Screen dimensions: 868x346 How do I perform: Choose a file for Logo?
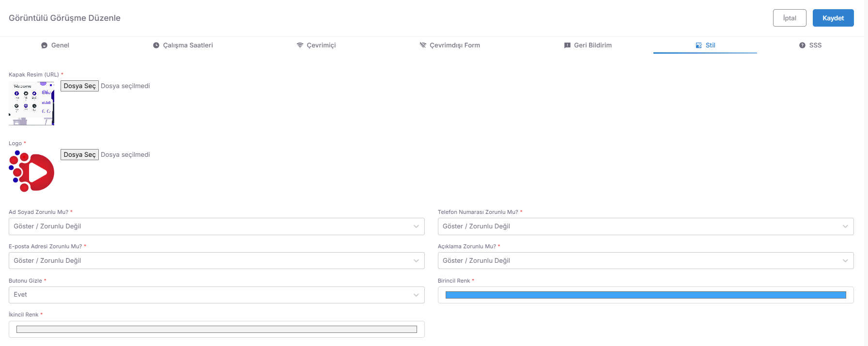pos(79,154)
